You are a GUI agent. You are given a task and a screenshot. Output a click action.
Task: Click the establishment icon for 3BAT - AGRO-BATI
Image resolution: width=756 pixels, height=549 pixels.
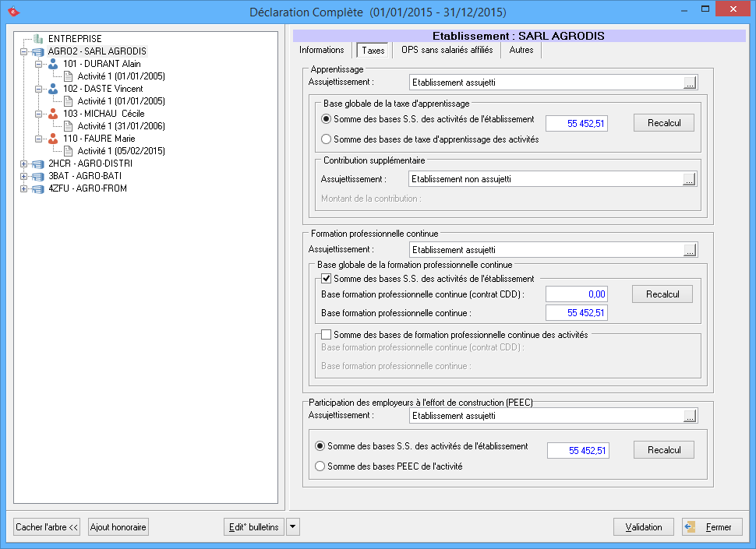38,176
